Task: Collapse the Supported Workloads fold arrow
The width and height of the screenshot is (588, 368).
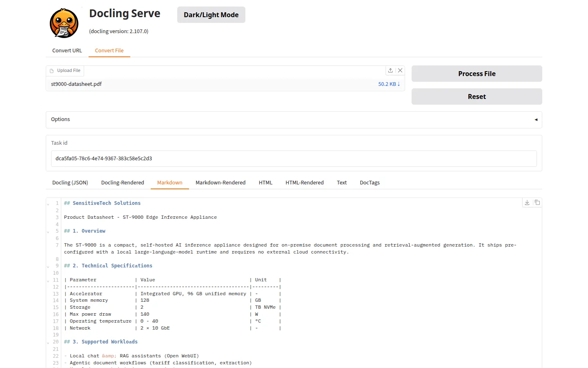Action: (x=48, y=343)
